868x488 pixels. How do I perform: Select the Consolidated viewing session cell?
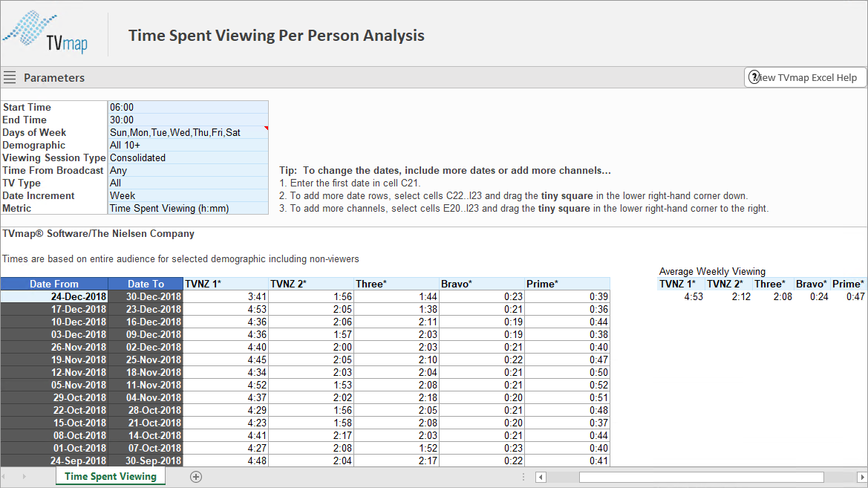pos(188,158)
